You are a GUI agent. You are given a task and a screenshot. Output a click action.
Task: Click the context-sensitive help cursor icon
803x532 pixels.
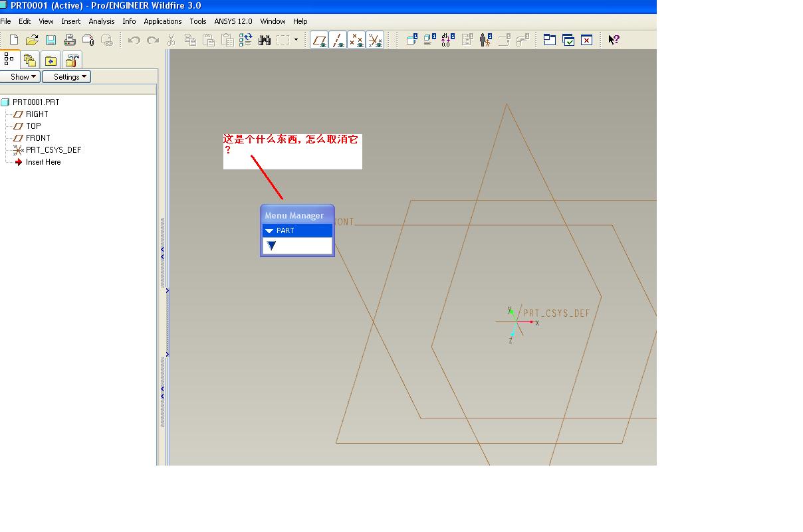tap(614, 40)
